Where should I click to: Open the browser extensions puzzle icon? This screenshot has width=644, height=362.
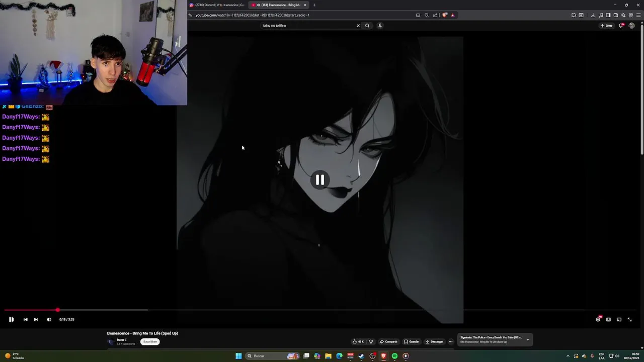574,15
